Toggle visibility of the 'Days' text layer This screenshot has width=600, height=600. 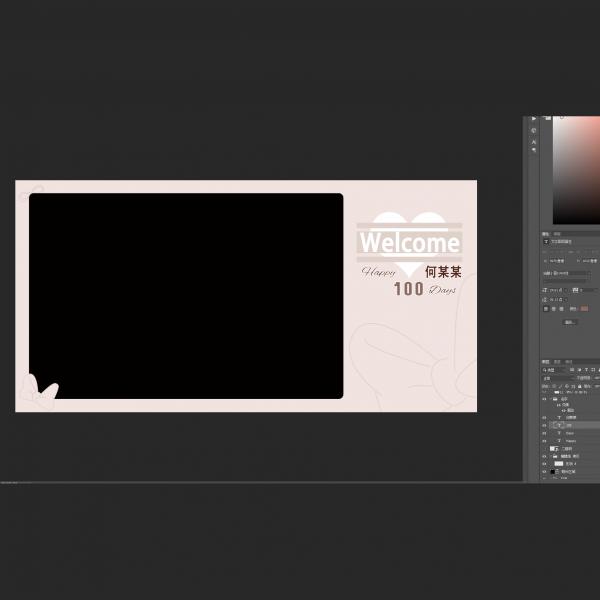[x=545, y=433]
